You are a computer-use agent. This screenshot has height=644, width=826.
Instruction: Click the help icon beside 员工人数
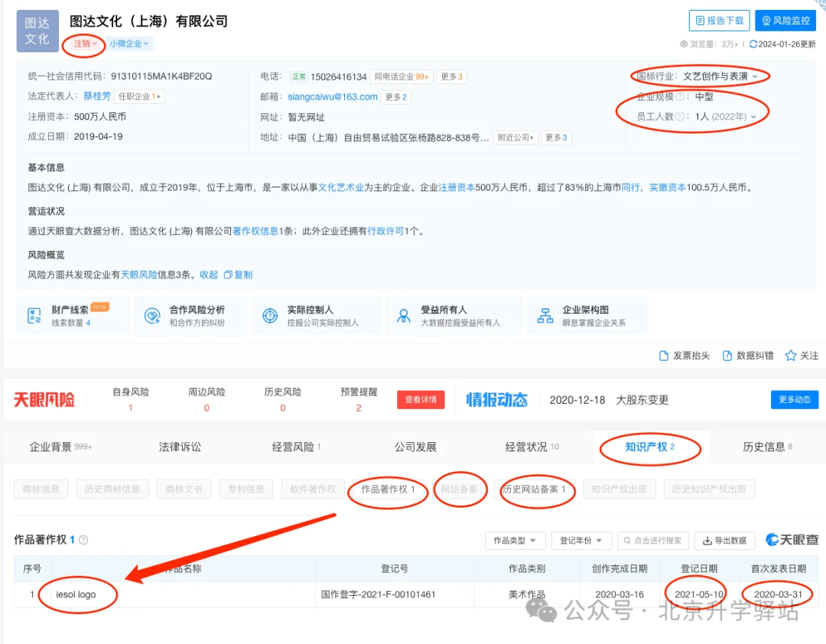[x=680, y=116]
